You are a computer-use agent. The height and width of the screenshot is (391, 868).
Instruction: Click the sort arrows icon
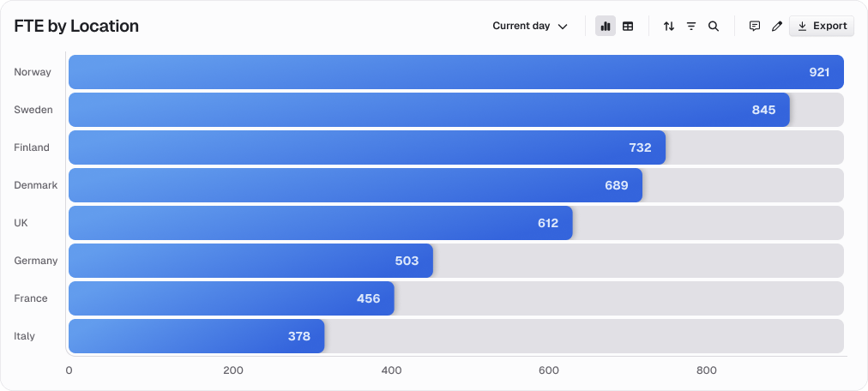[669, 26]
